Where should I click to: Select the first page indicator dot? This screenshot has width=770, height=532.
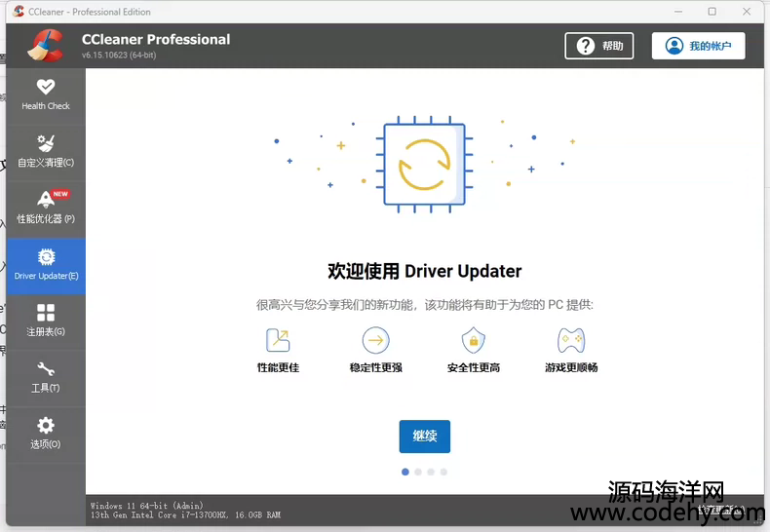(405, 472)
